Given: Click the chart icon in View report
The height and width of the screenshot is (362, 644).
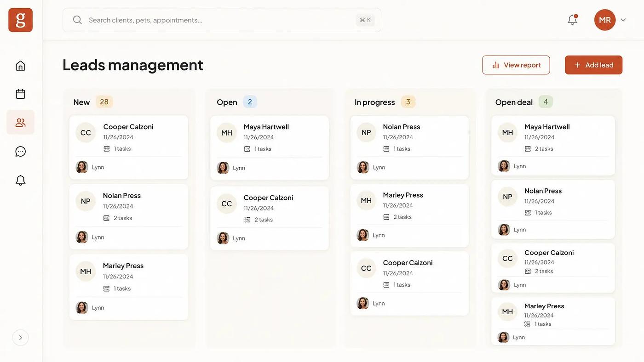Looking at the screenshot, I should (x=496, y=65).
